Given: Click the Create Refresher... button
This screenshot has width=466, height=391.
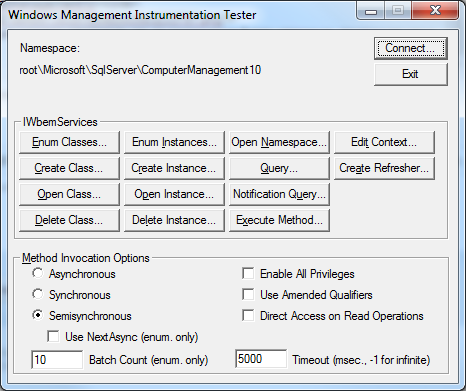Looking at the screenshot, I should pos(384,168).
